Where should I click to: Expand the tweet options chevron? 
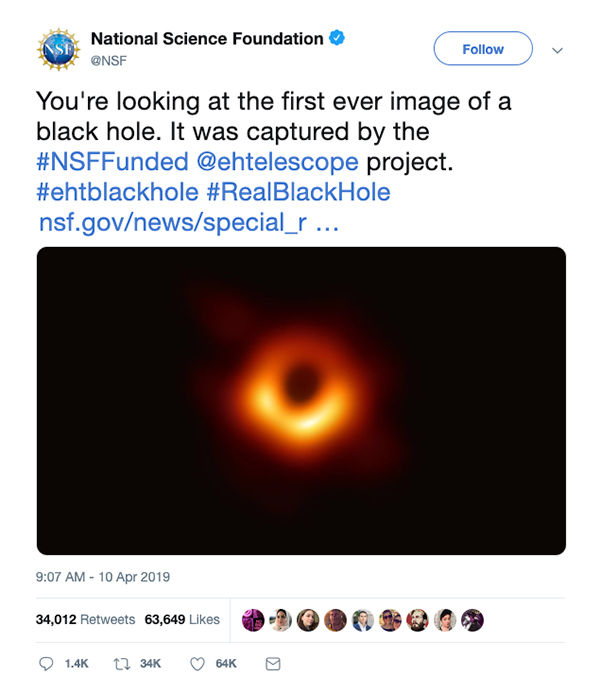click(558, 49)
